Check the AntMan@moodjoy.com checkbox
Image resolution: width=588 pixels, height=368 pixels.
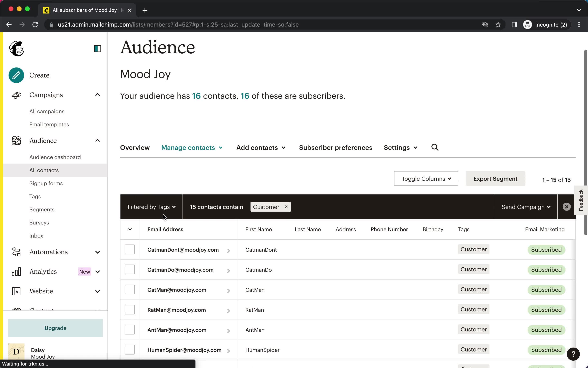pos(130,330)
